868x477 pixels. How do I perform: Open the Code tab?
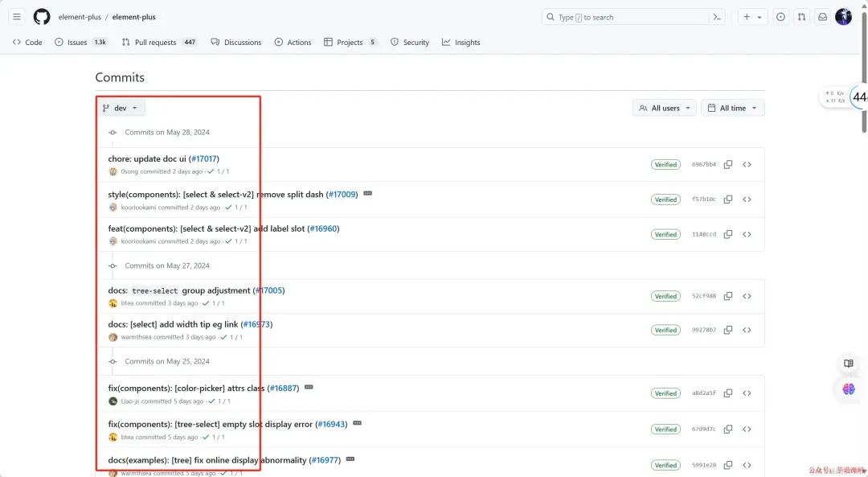click(x=27, y=42)
